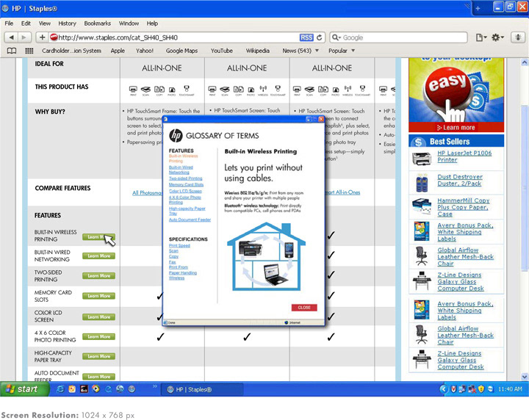Go forward with the browser forward arrow
Image resolution: width=529 pixels, height=420 pixels.
tap(24, 37)
